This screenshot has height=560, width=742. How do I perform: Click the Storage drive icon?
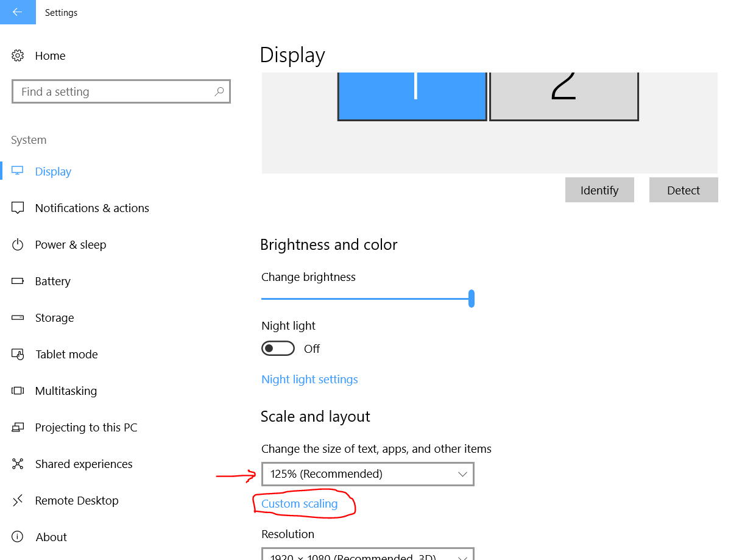(x=18, y=318)
